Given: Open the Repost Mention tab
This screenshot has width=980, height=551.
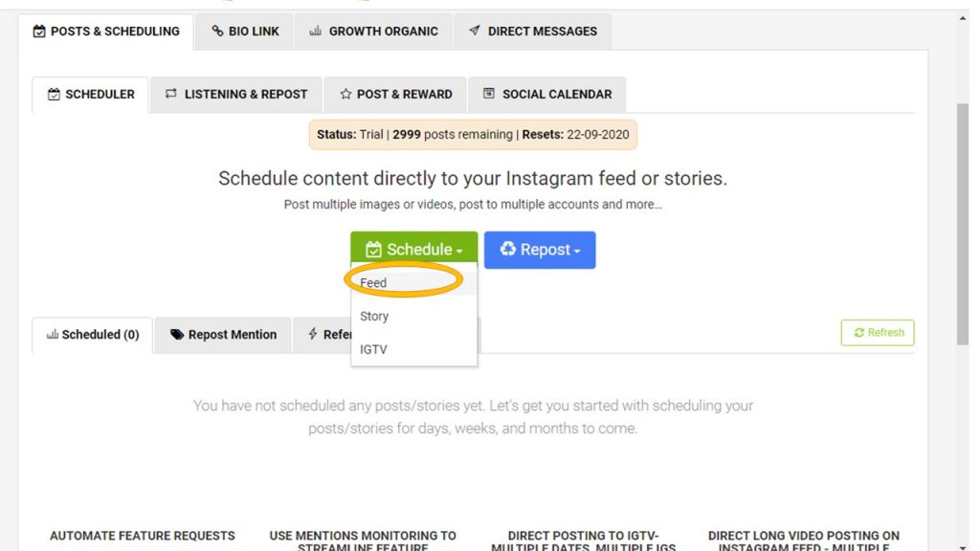Looking at the screenshot, I should pos(223,335).
